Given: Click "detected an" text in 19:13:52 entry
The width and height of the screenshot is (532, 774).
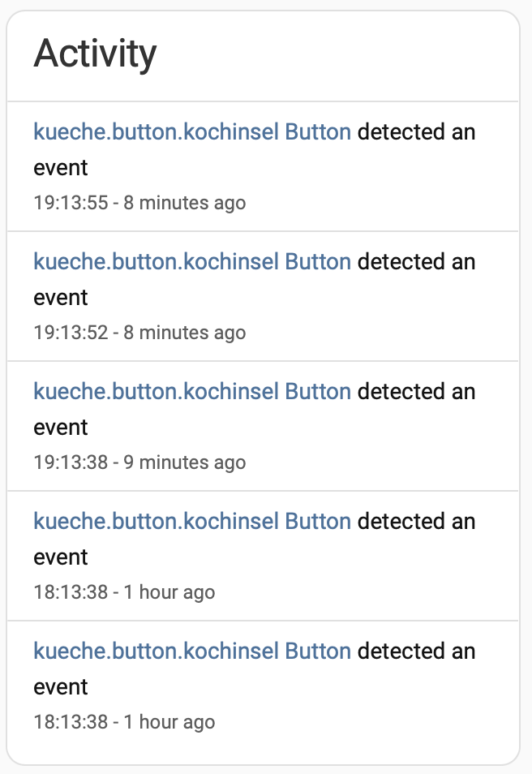Looking at the screenshot, I should tap(416, 261).
